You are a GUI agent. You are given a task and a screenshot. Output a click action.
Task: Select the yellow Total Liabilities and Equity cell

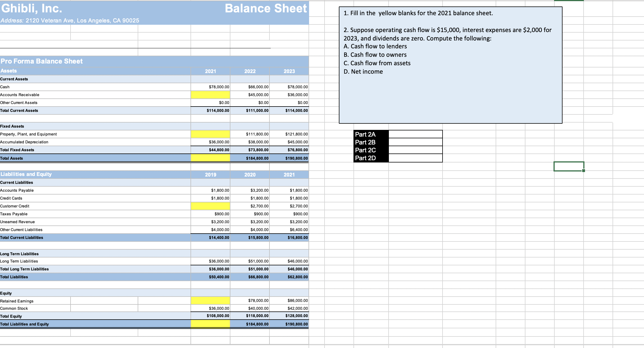pos(210,324)
